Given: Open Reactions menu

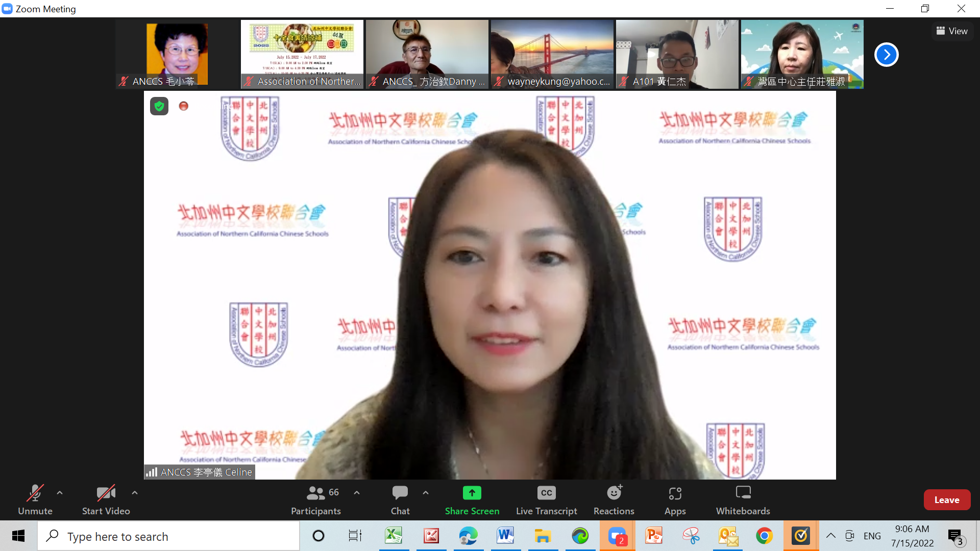Looking at the screenshot, I should (x=614, y=500).
